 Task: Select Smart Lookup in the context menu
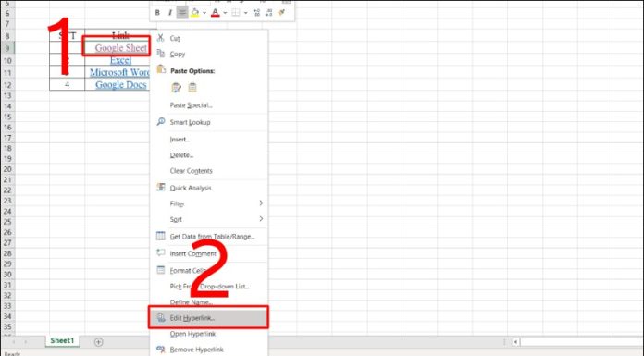[209, 122]
